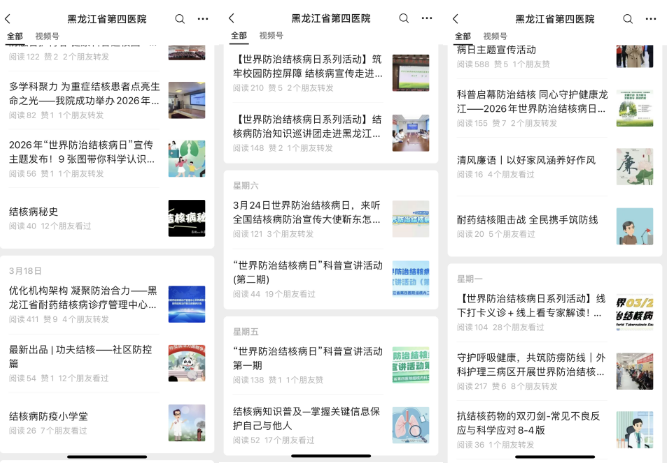667x464 pixels.
Task: Open the article 结核病秘史
Action: pyautogui.click(x=35, y=211)
